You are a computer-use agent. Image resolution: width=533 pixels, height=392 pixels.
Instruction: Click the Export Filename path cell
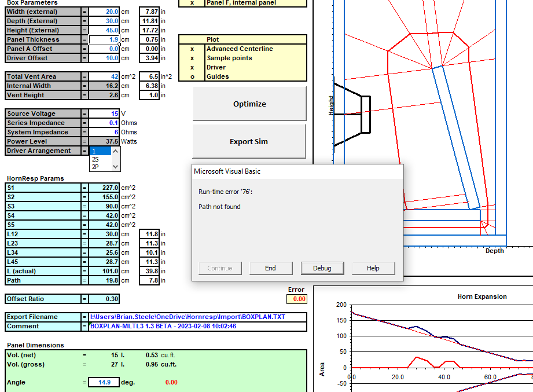pos(197,317)
